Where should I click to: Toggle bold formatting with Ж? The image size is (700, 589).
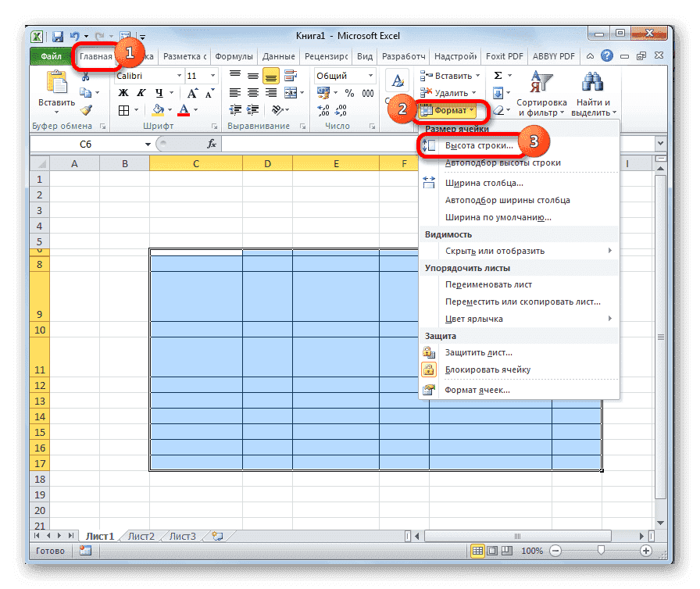click(x=122, y=91)
